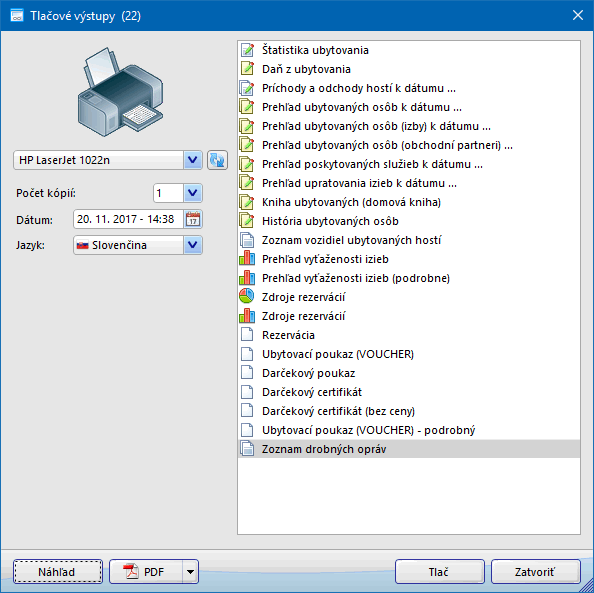Click the Tlač print button
This screenshot has width=594, height=593.
(439, 571)
